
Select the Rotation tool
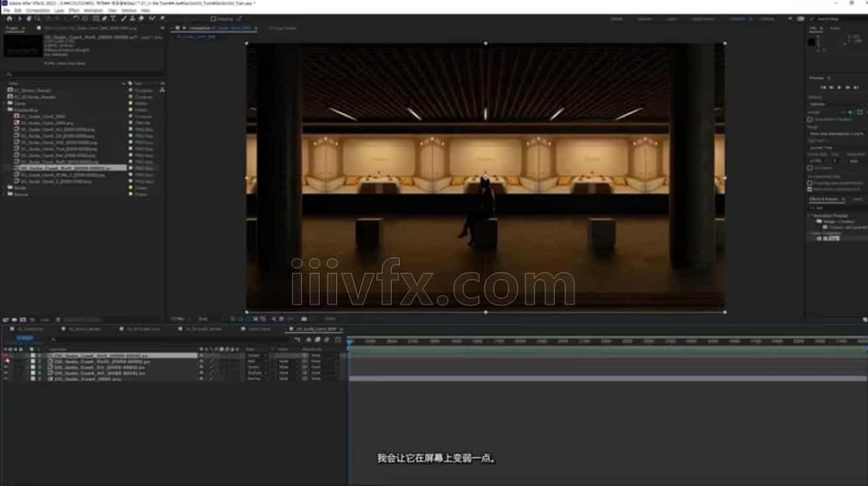(x=75, y=19)
